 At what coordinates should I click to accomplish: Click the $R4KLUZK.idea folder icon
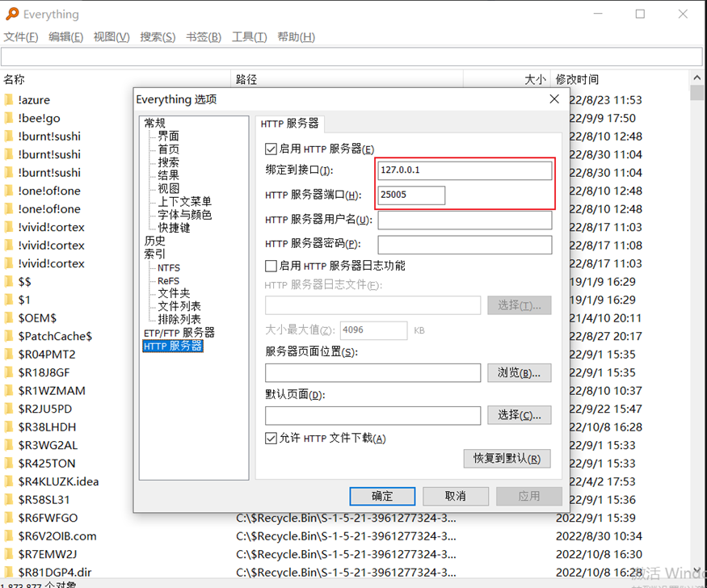pyautogui.click(x=9, y=481)
